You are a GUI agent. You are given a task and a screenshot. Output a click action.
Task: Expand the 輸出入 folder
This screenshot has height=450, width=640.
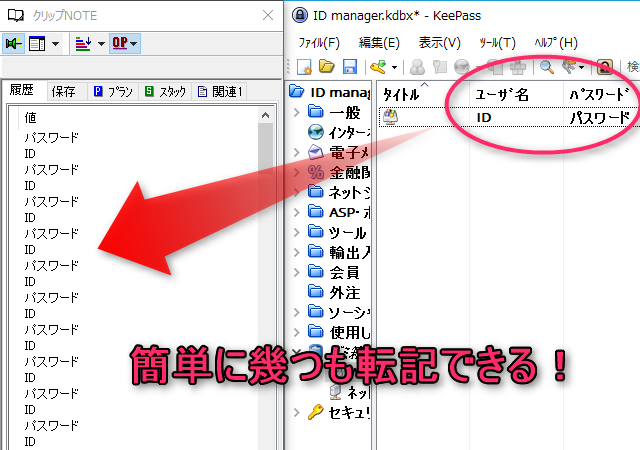click(x=297, y=252)
